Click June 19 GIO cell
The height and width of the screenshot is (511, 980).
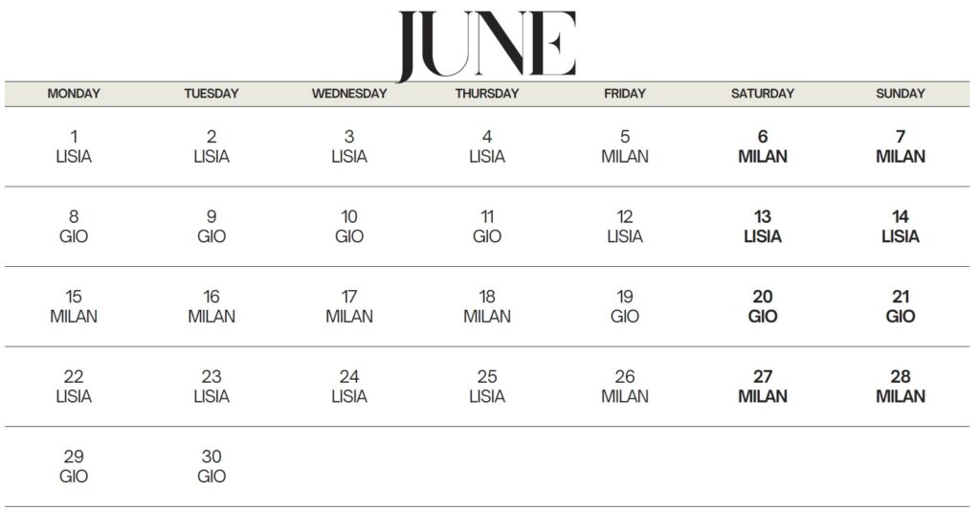pos(625,306)
